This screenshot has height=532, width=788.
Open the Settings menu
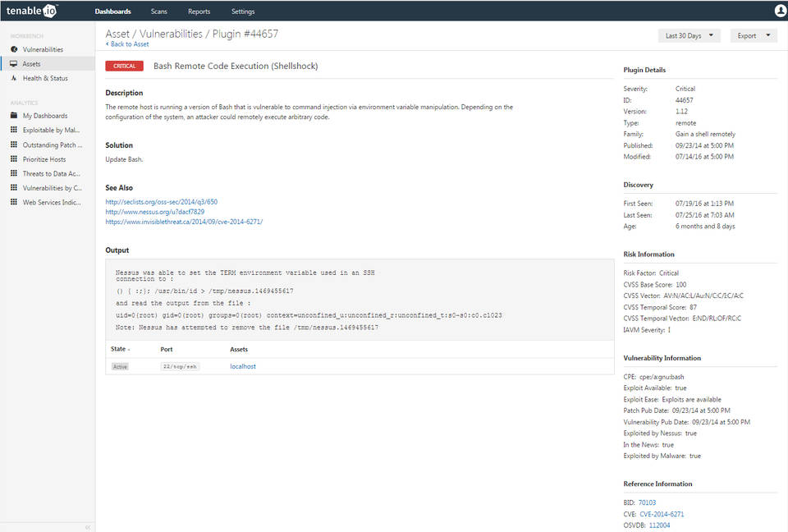coord(243,11)
